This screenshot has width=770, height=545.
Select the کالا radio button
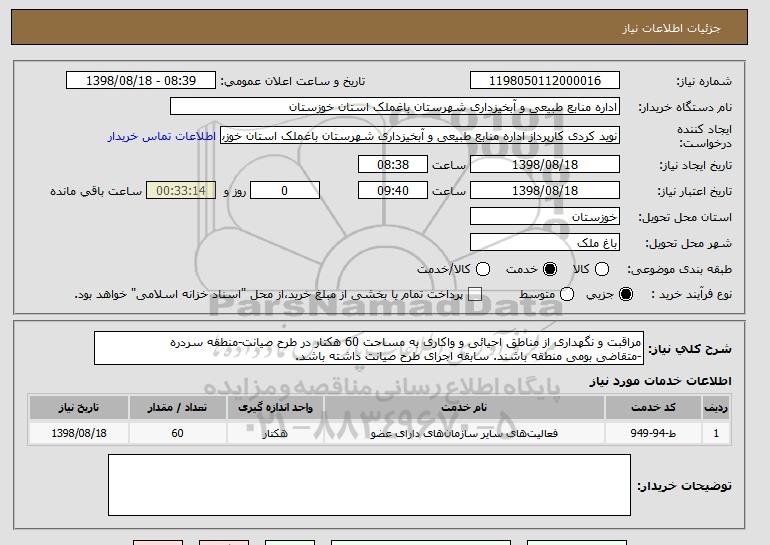[x=602, y=269]
